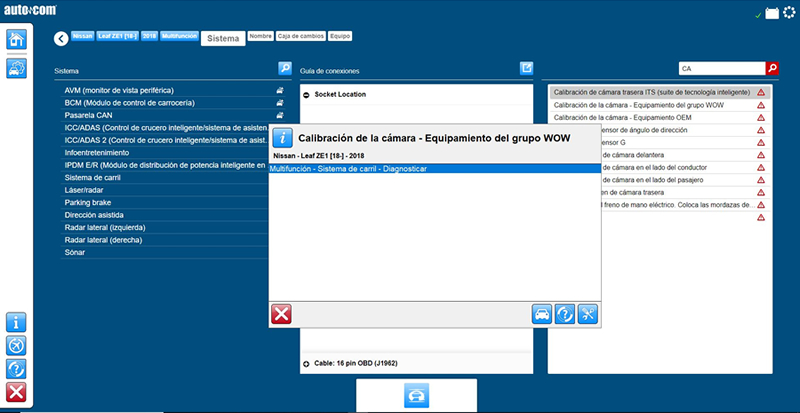Select the Nombre tab

point(261,36)
